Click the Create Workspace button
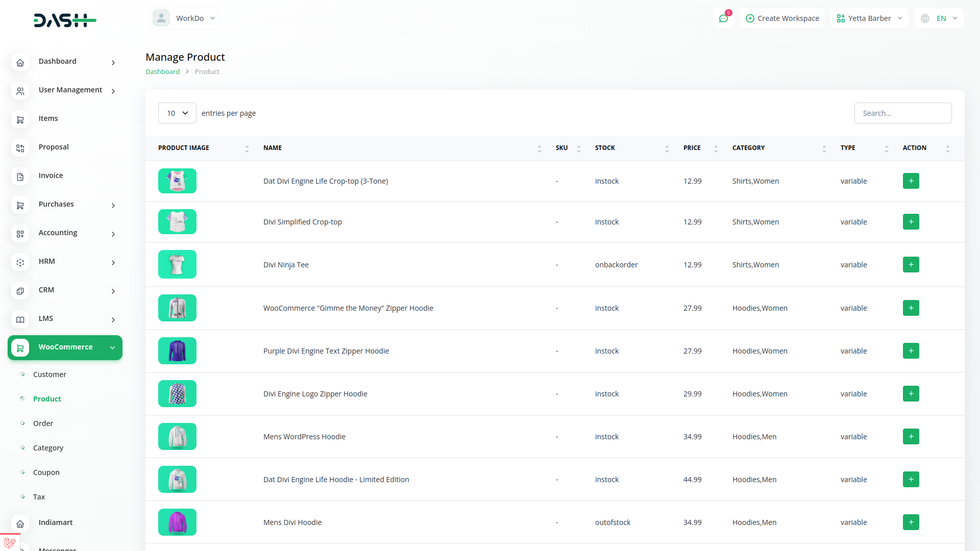 point(782,18)
